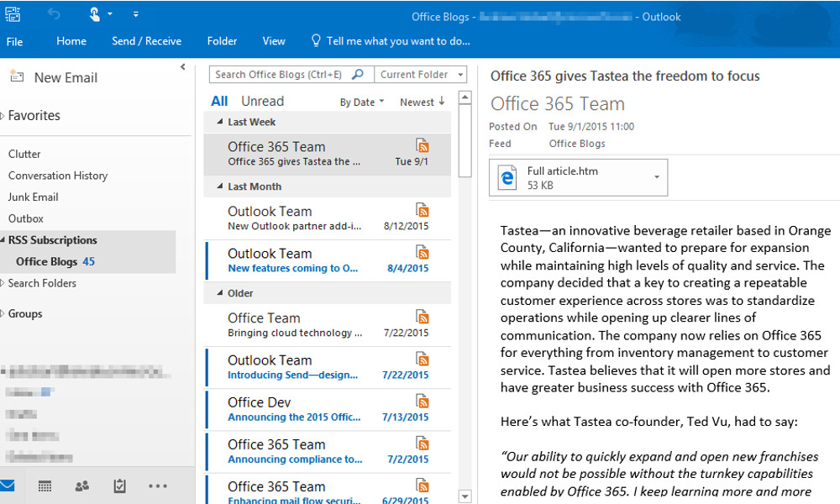Show All messages filter
This screenshot has width=840, height=504.
tap(219, 102)
